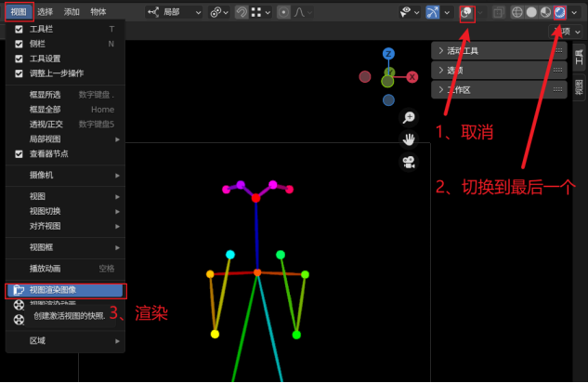Open the 区域 submenu
The height and width of the screenshot is (383, 588).
click(x=65, y=340)
